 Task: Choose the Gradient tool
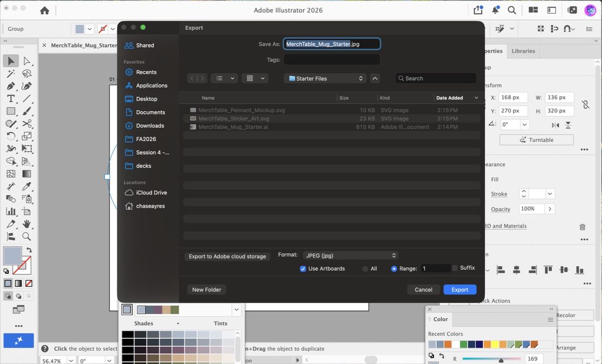(26, 174)
